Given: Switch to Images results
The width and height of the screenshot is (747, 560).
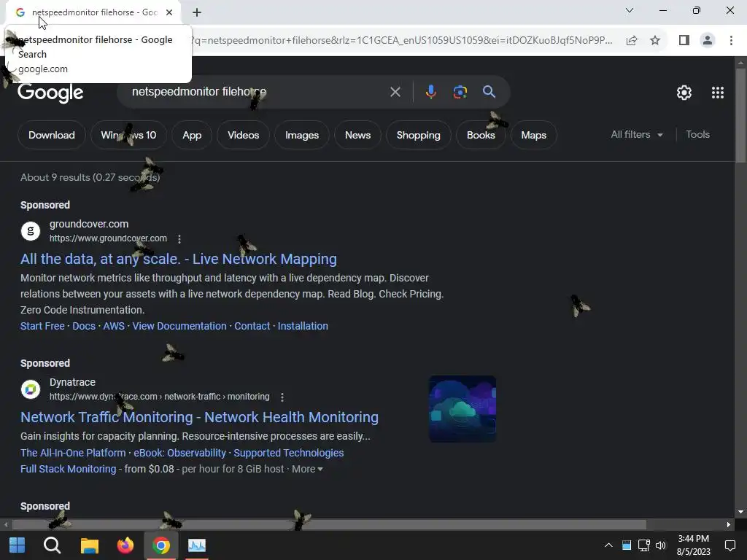Looking at the screenshot, I should (302, 135).
